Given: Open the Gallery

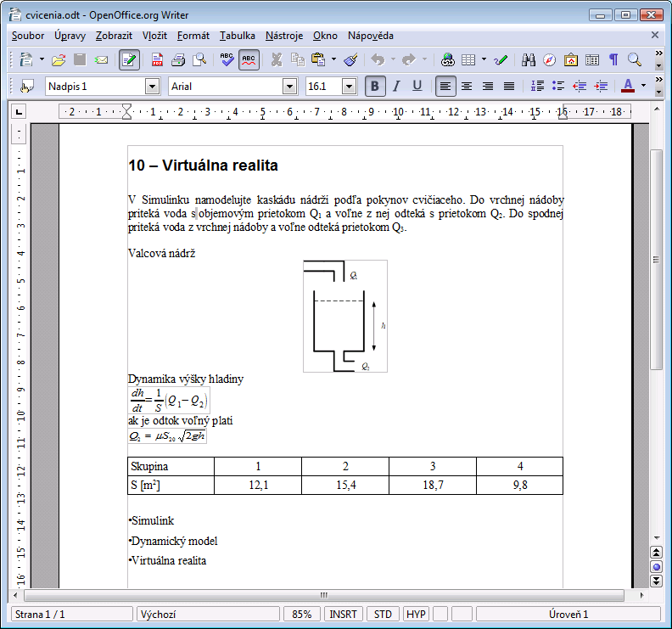Looking at the screenshot, I should click(x=571, y=59).
